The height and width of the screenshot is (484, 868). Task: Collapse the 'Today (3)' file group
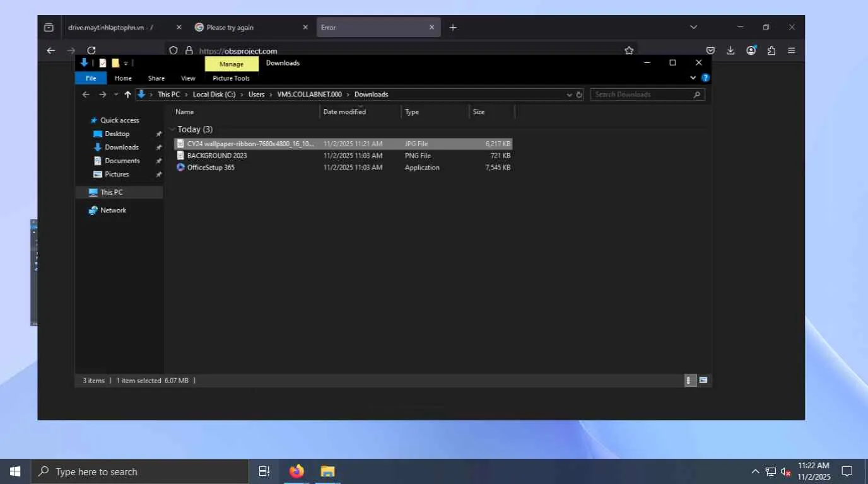[x=172, y=129]
